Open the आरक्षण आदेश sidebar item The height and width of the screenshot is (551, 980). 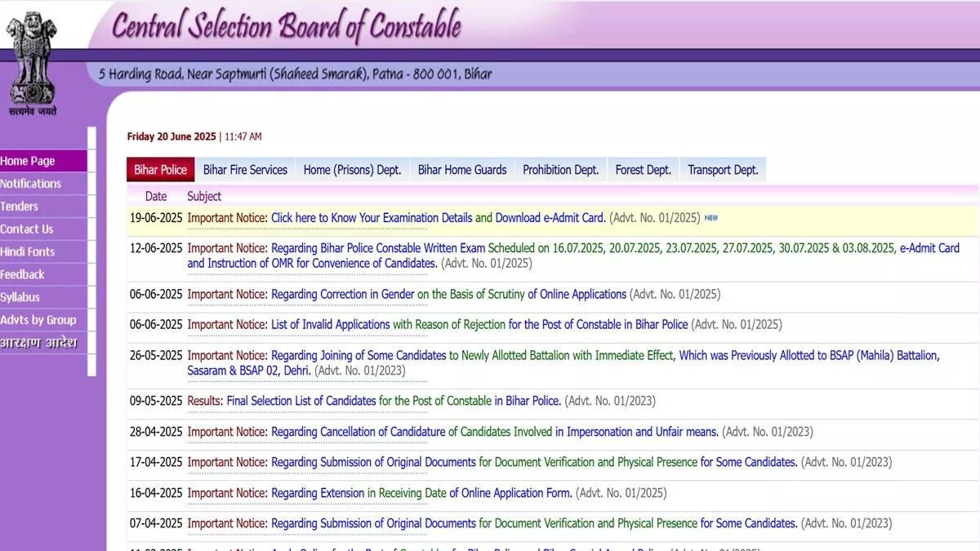click(43, 343)
